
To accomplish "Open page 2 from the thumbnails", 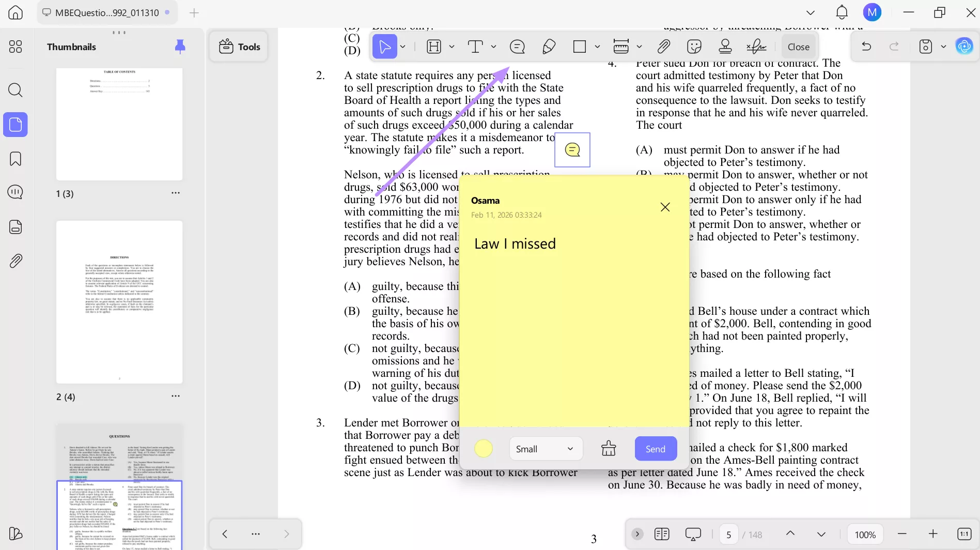I will 119,301.
